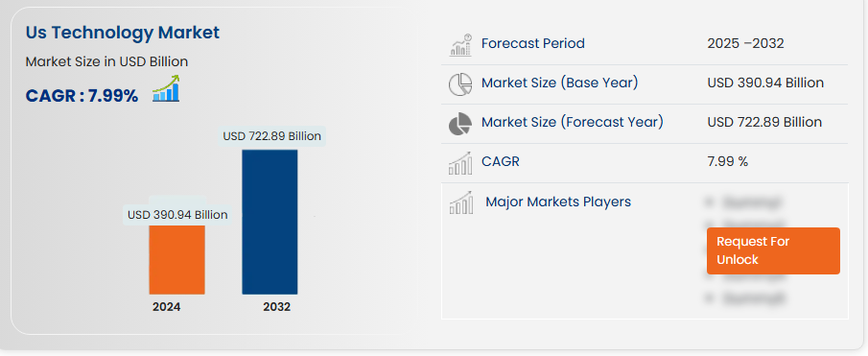This screenshot has width=868, height=356.
Task: Click the Major Markets Players label
Action: (558, 202)
